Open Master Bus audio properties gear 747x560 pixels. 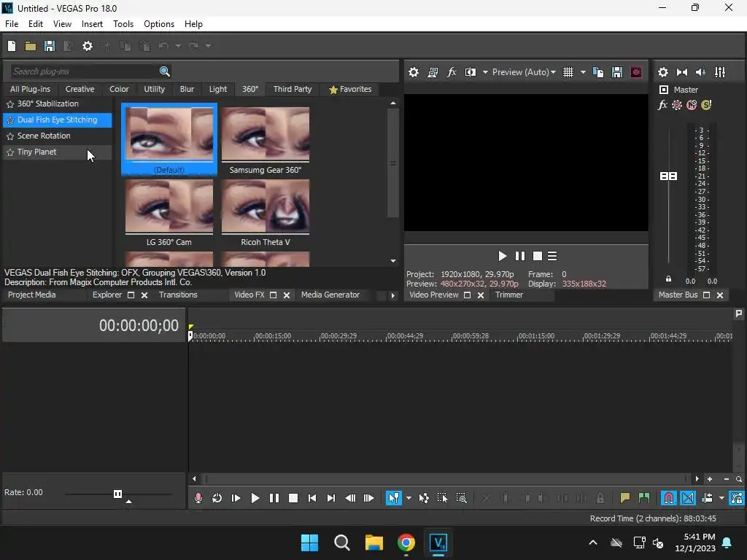tap(663, 72)
